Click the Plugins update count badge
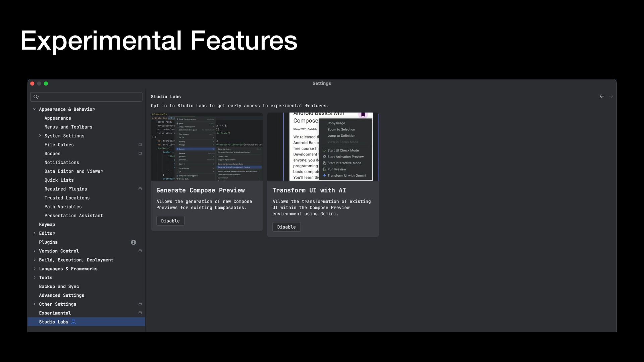644x362 pixels. click(x=133, y=242)
